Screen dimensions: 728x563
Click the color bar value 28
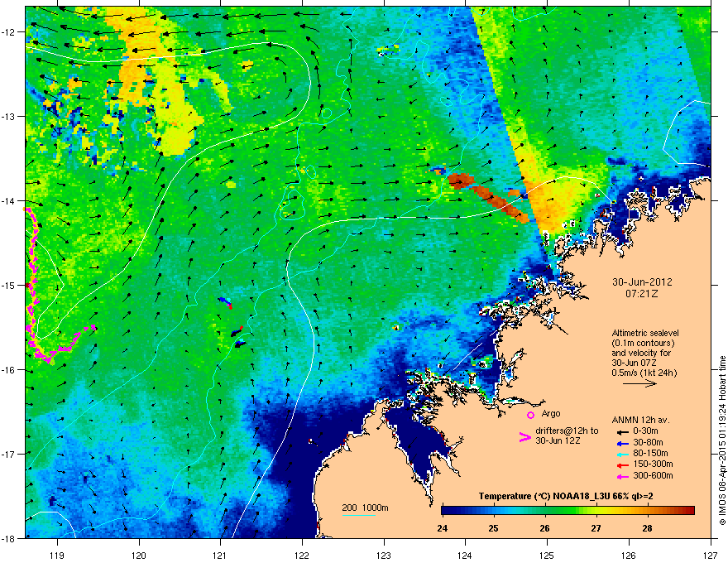coord(647,528)
